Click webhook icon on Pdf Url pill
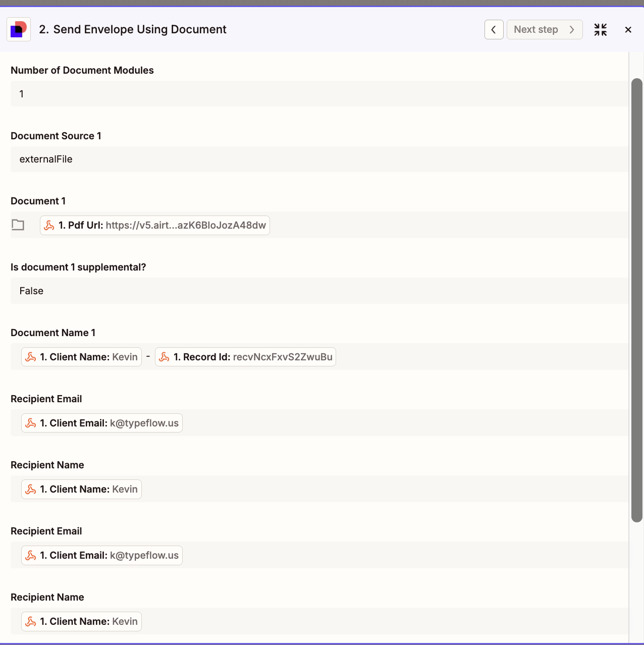Image resolution: width=644 pixels, height=645 pixels. 49,226
